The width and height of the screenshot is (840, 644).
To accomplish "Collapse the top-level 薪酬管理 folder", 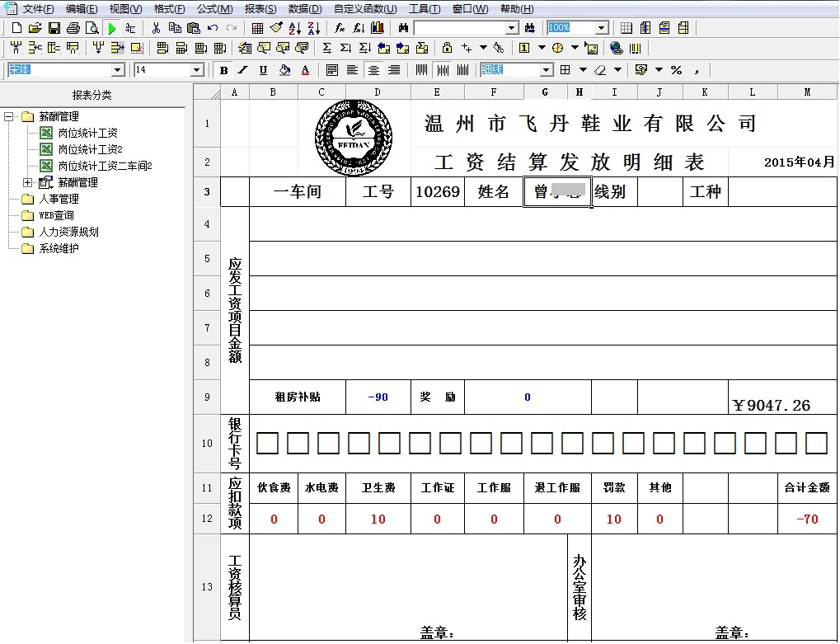I will pyautogui.click(x=8, y=117).
